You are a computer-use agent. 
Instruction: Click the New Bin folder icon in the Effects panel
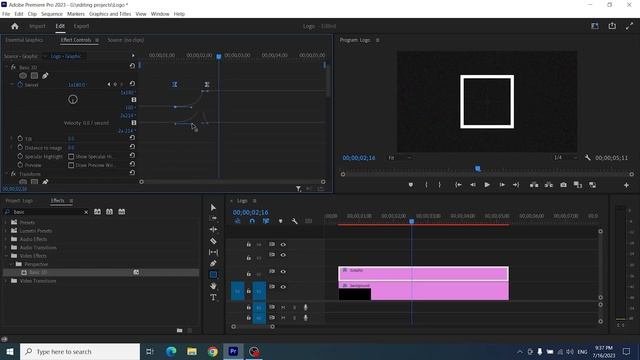click(x=180, y=330)
